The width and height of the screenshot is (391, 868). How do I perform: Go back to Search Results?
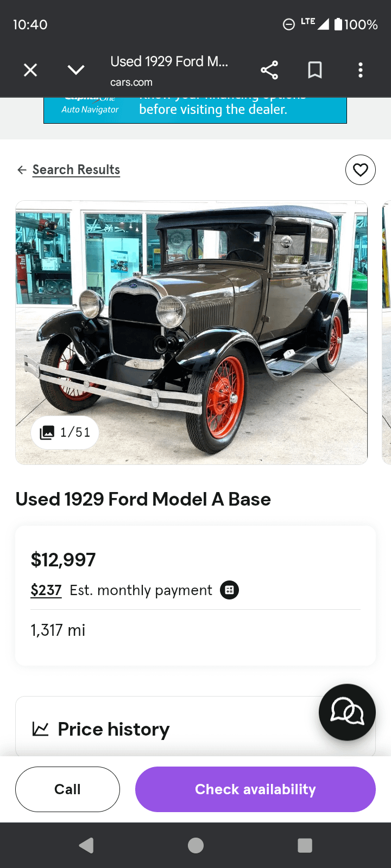[x=76, y=170]
